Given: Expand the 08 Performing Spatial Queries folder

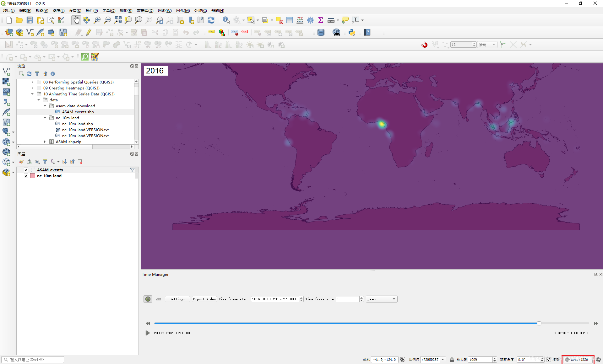Looking at the screenshot, I should [32, 82].
